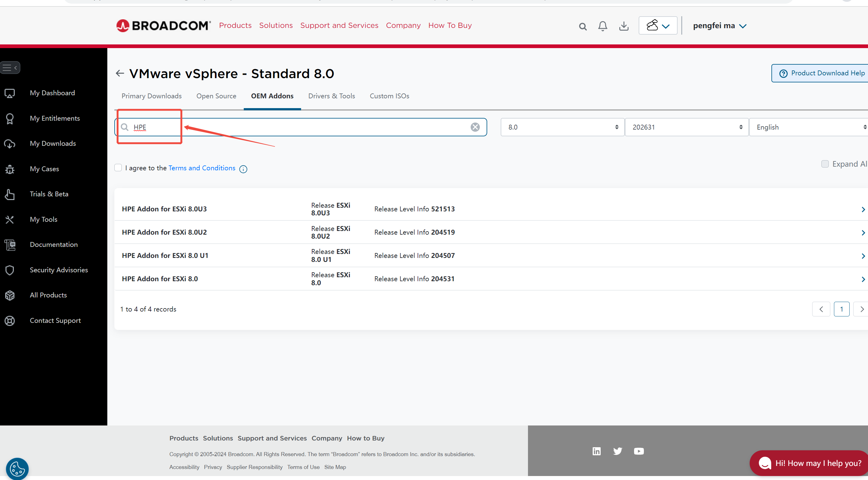Image resolution: width=868 pixels, height=480 pixels.
Task: Click the Security Advisories shield icon
Action: [x=10, y=270]
